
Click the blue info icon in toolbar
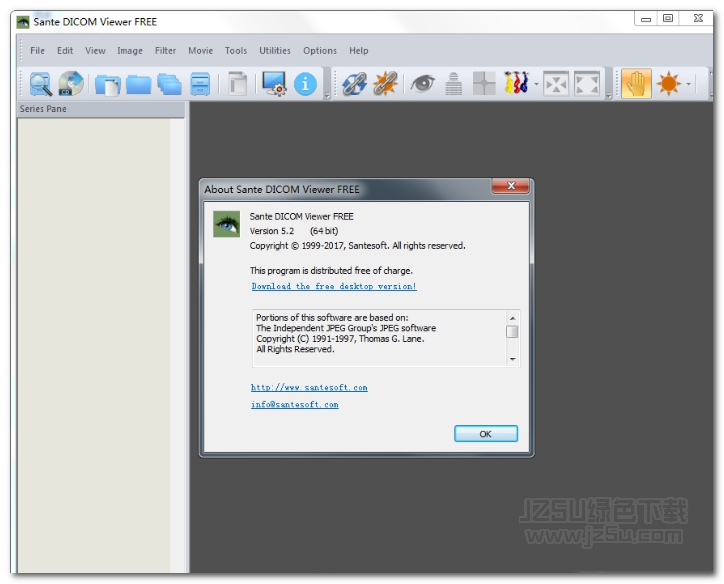[305, 84]
